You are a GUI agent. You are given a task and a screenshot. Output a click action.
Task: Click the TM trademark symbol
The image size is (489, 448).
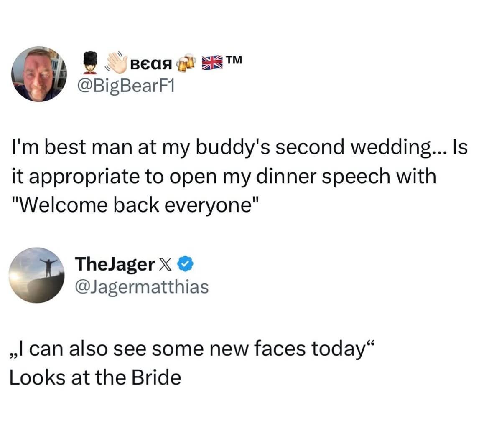click(234, 62)
